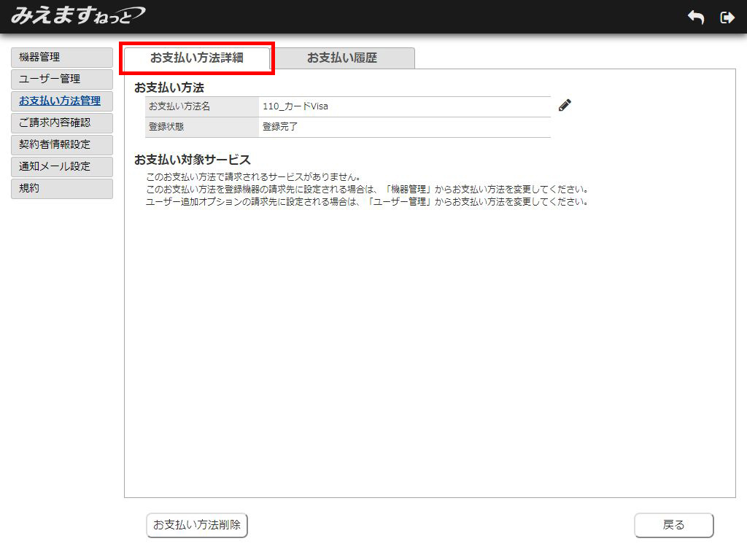Click the 110_カードVisa payment name value
Image resolution: width=747 pixels, height=560 pixels.
click(295, 106)
